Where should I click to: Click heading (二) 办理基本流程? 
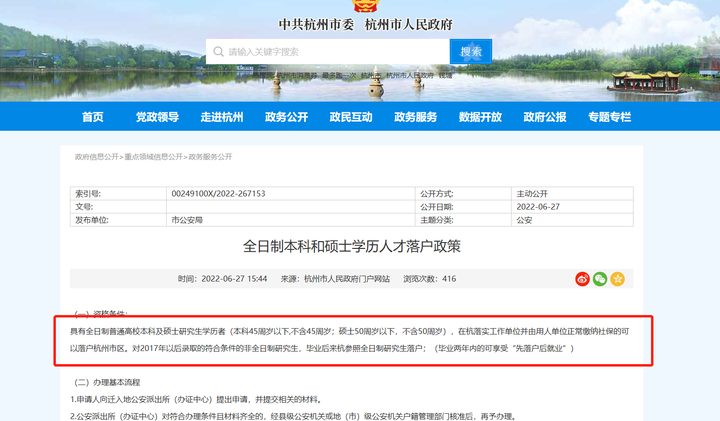[107, 382]
